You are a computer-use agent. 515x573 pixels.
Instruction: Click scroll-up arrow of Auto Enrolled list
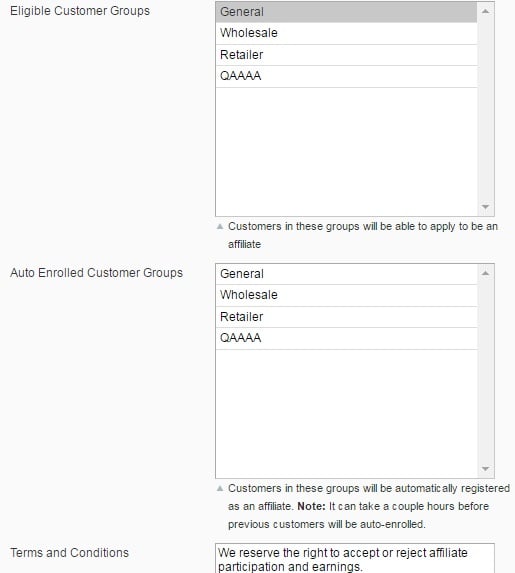pyautogui.click(x=485, y=273)
